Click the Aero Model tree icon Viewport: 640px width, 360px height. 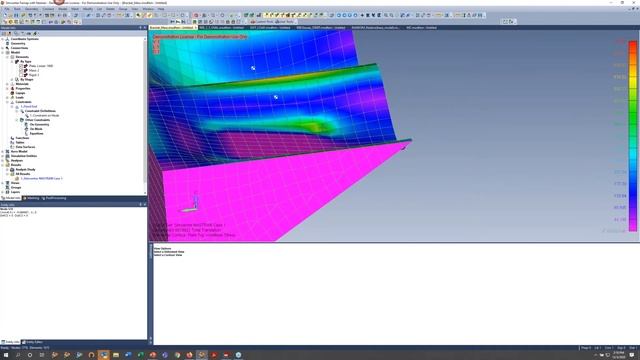[x=7, y=151]
